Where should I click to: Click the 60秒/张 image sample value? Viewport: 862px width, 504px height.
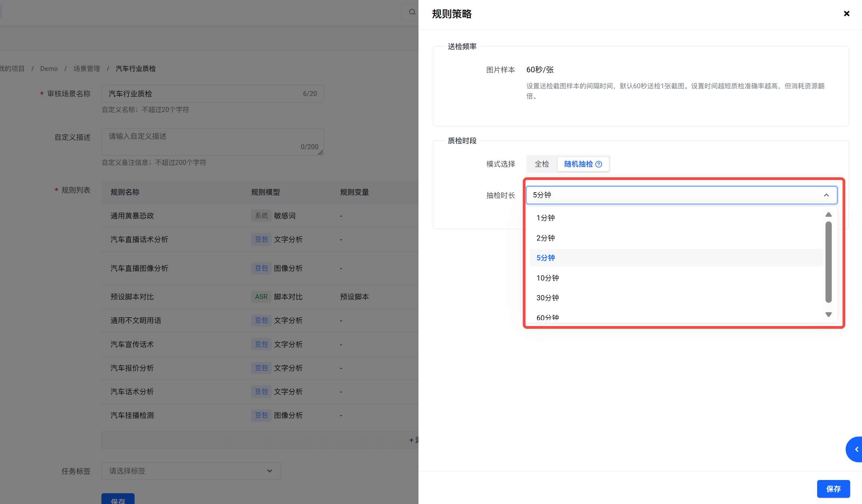coord(540,70)
